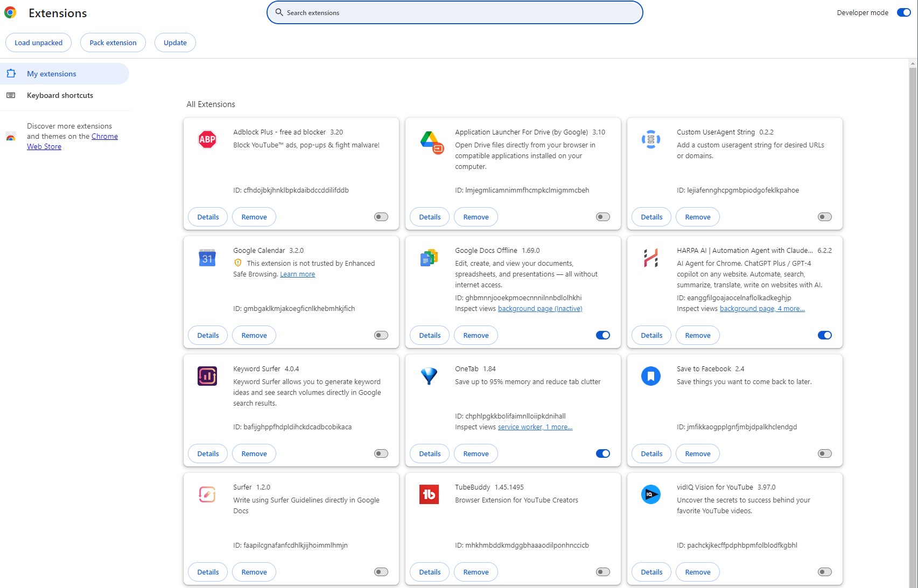Click the HARPA AI icon
This screenshot has height=588, width=918.
click(x=651, y=258)
